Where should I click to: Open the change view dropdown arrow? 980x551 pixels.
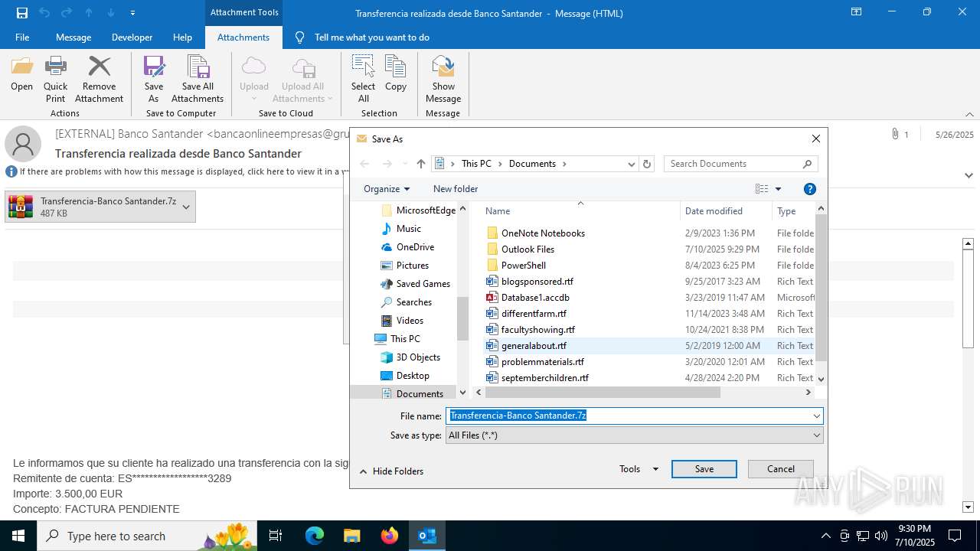coord(778,189)
